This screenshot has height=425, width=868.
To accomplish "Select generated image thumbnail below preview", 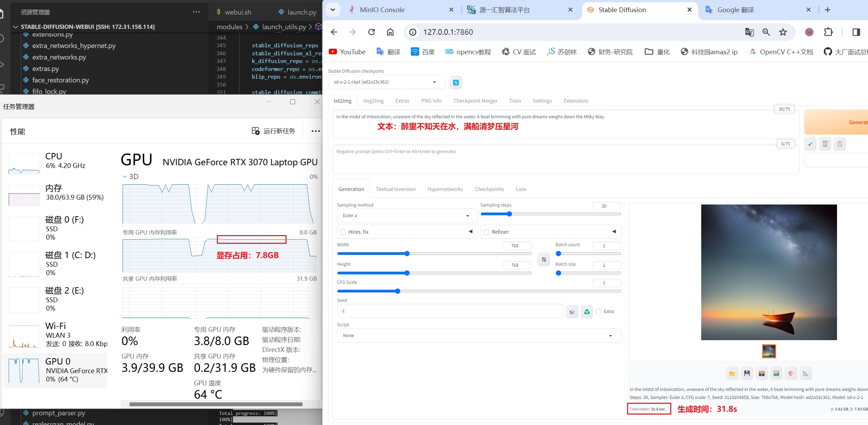I will pos(769,351).
